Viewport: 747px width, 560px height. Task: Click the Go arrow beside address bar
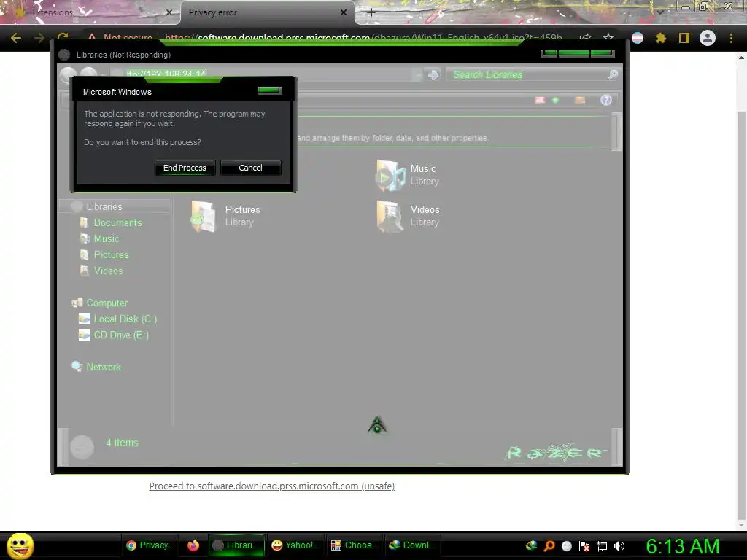(433, 75)
